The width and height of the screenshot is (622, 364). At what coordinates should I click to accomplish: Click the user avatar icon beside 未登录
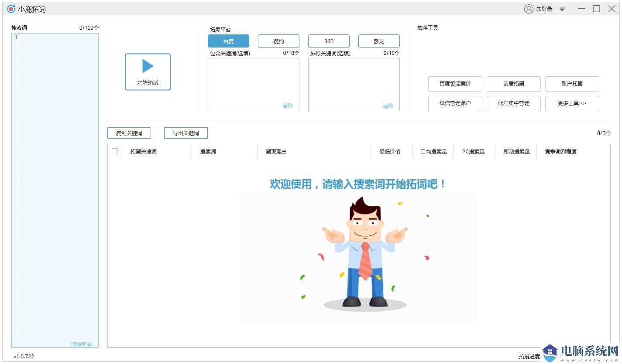pyautogui.click(x=529, y=9)
